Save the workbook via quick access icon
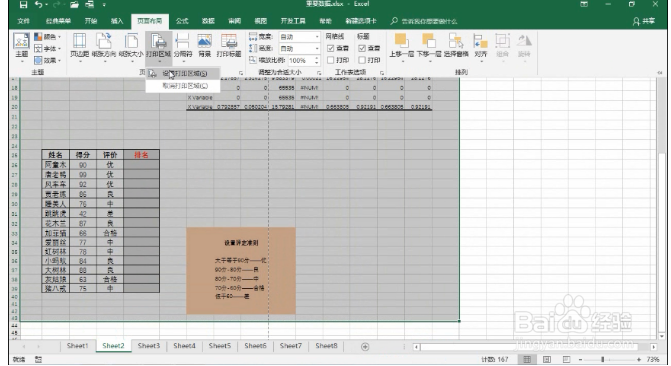The image size is (671, 366). [23, 5]
